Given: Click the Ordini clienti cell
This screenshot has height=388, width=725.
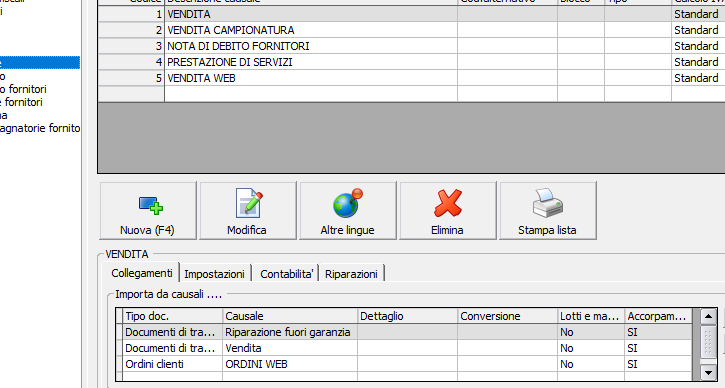Looking at the screenshot, I should 173,364.
